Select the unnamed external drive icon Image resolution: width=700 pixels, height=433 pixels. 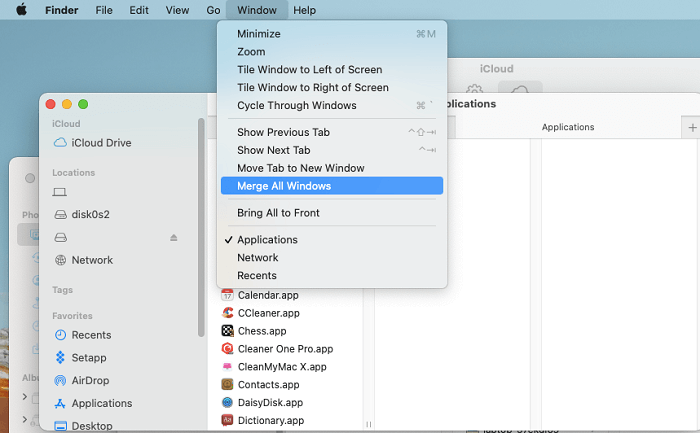click(60, 237)
